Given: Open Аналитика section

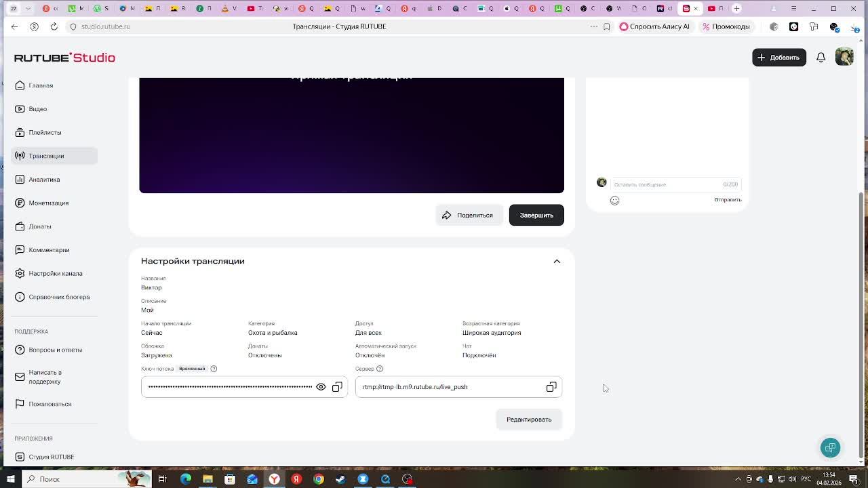Looking at the screenshot, I should pos(54,180).
